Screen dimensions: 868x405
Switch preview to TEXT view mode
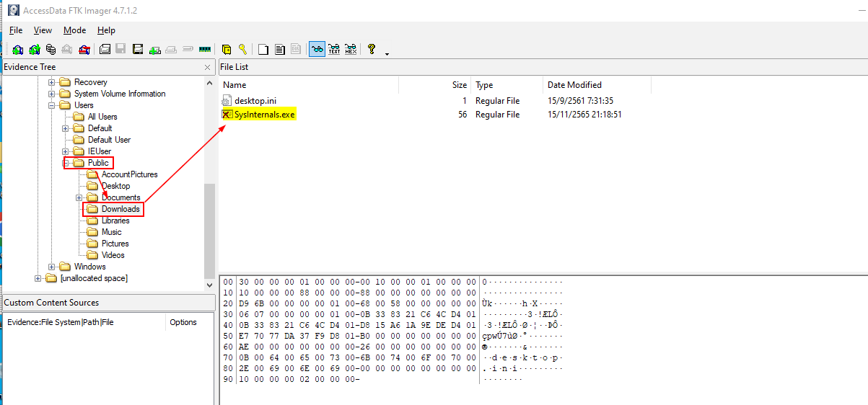[334, 50]
